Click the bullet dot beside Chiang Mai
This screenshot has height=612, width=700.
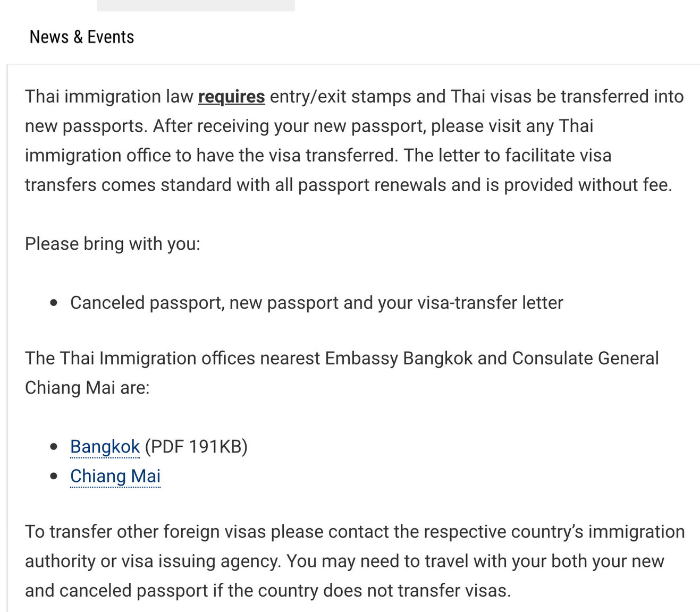pyautogui.click(x=54, y=477)
